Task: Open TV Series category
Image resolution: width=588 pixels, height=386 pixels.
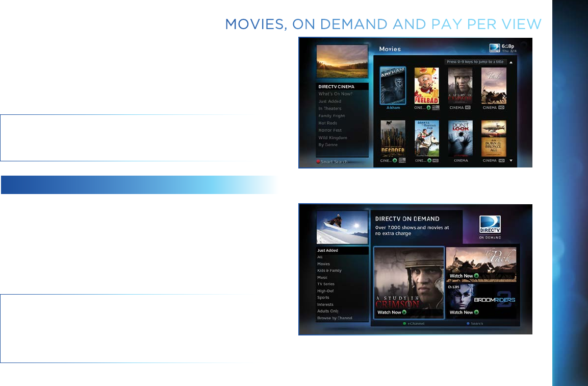Action: click(x=326, y=284)
